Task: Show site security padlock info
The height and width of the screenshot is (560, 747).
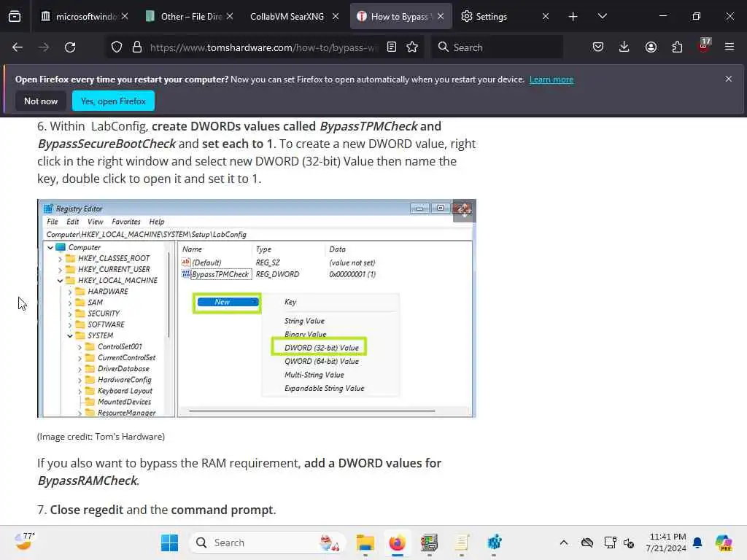Action: click(137, 47)
